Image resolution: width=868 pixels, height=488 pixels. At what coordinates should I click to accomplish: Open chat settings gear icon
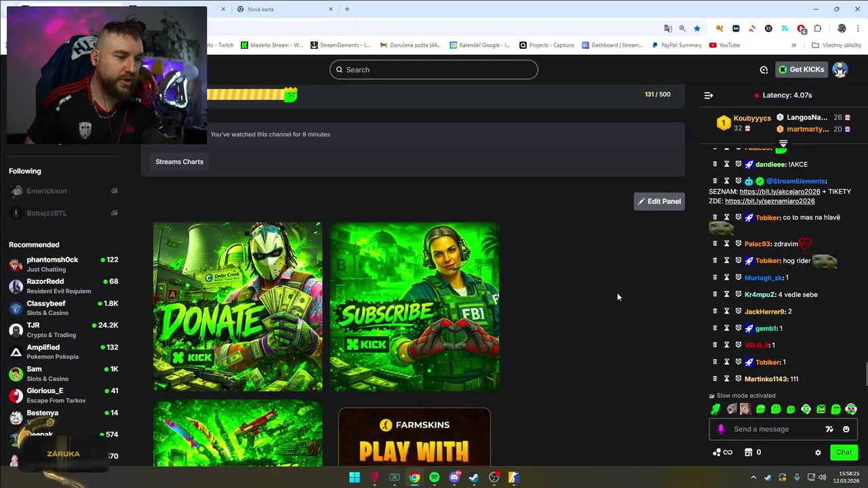818,453
